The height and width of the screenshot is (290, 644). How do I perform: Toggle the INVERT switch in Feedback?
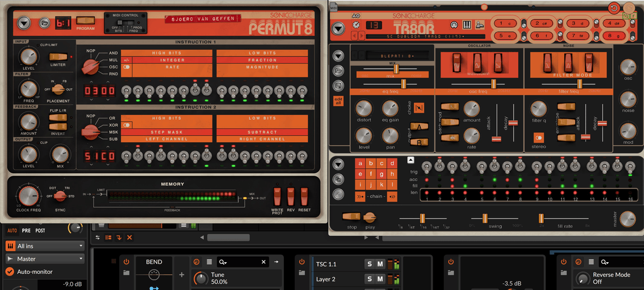pos(57,126)
